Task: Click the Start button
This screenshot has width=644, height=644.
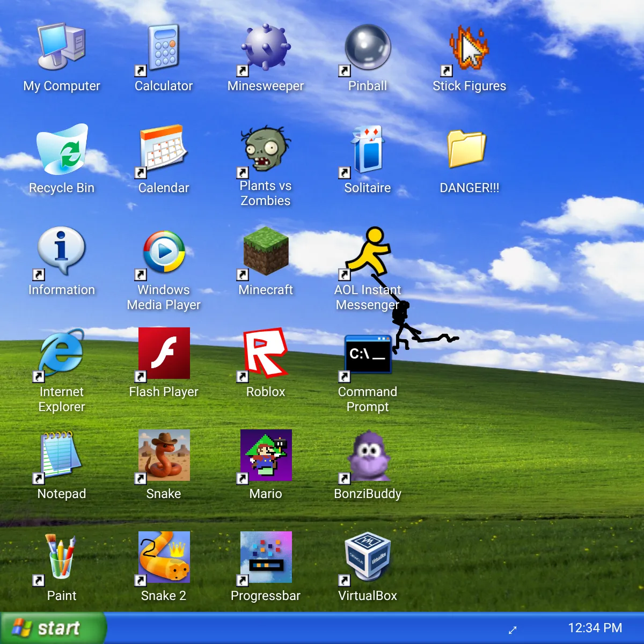Action: pos(53,628)
